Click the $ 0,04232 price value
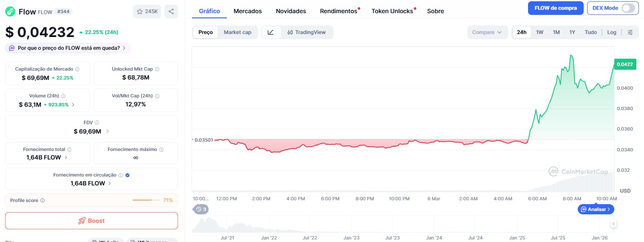The image size is (644, 242). pyautogui.click(x=40, y=32)
